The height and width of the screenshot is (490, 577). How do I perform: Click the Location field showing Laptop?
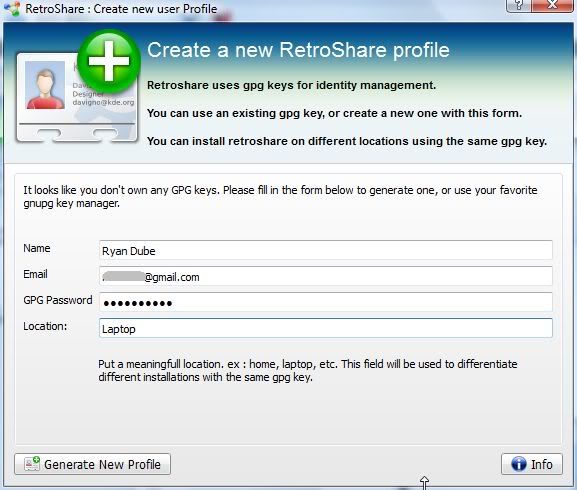[x=326, y=328]
